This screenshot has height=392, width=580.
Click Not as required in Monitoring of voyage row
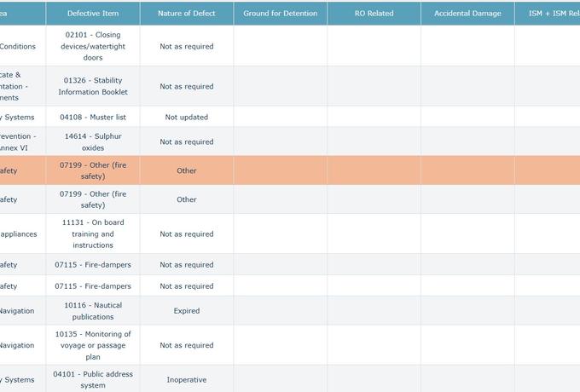187,345
